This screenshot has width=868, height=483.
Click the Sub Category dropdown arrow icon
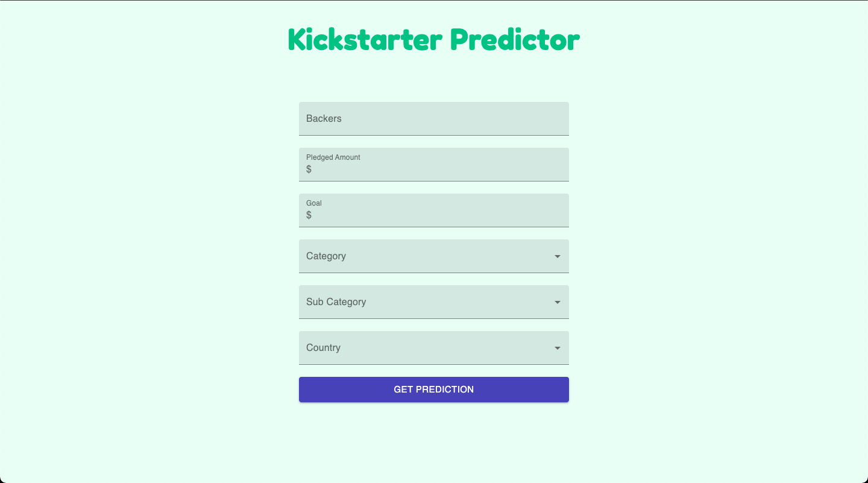pyautogui.click(x=558, y=302)
